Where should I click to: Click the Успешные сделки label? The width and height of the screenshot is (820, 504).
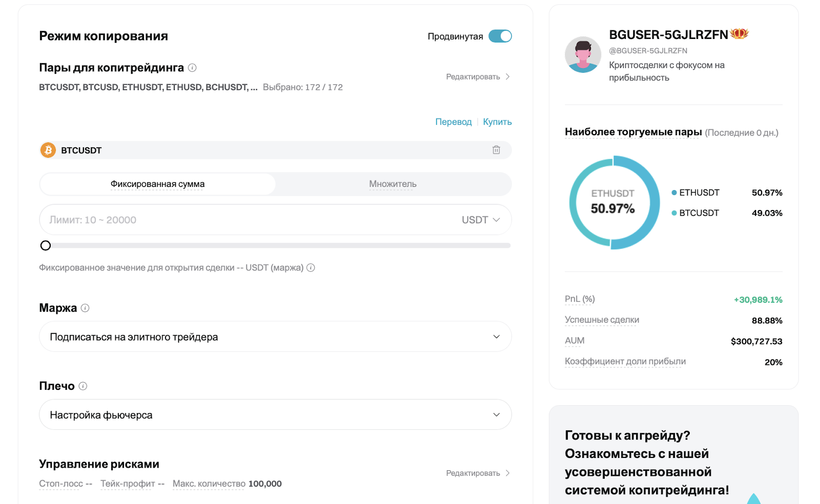pyautogui.click(x=602, y=320)
